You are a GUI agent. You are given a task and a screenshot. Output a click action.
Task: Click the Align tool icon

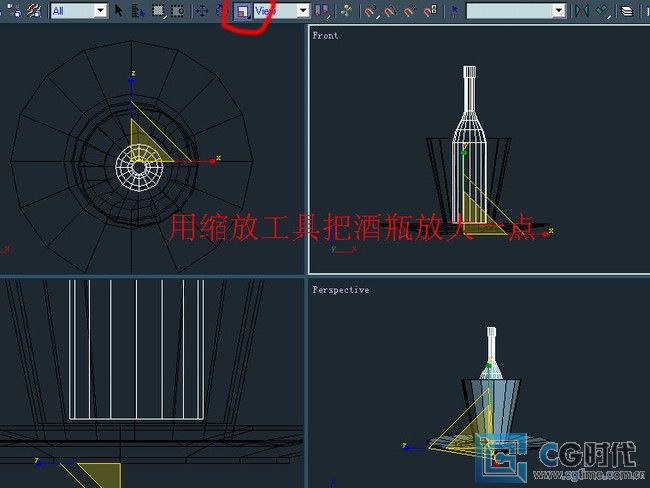(x=602, y=11)
